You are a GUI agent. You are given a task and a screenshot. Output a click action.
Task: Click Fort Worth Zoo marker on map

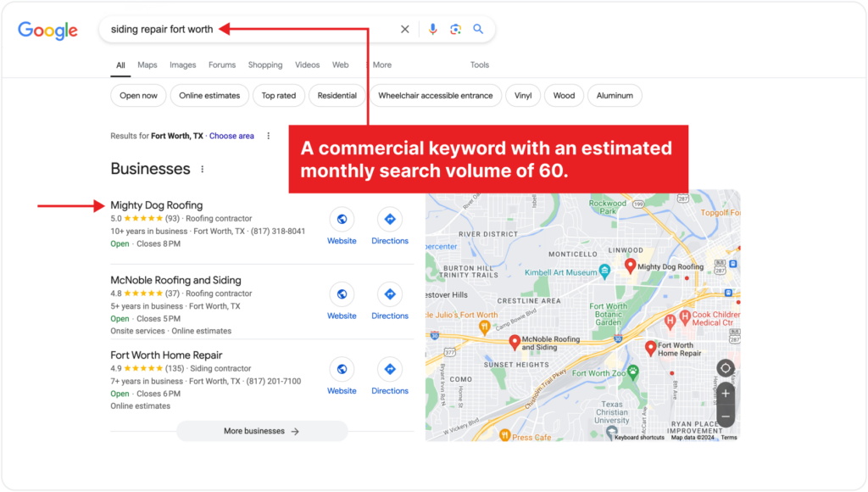632,372
